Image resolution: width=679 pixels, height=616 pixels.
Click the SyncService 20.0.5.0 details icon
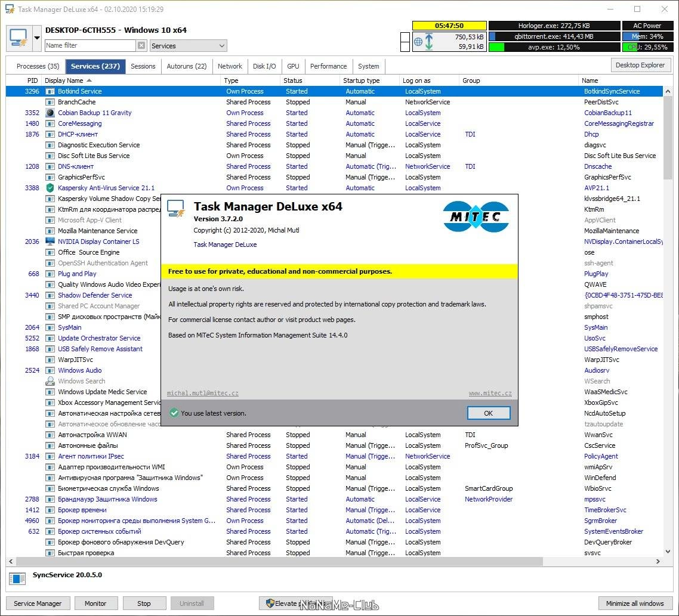[x=17, y=578]
